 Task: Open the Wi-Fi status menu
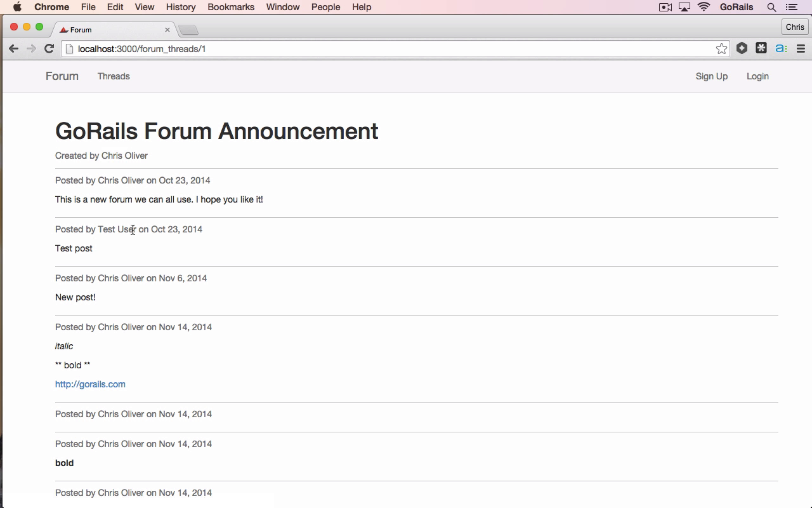(704, 7)
